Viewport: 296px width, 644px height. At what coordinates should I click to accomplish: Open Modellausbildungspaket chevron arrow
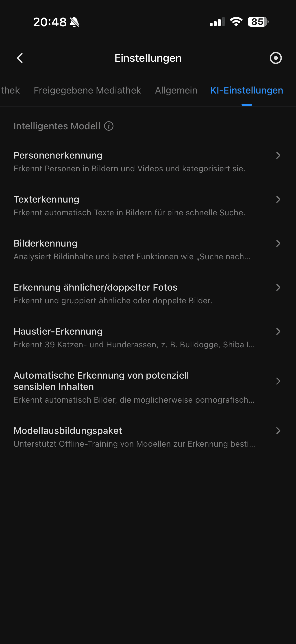pos(278,430)
